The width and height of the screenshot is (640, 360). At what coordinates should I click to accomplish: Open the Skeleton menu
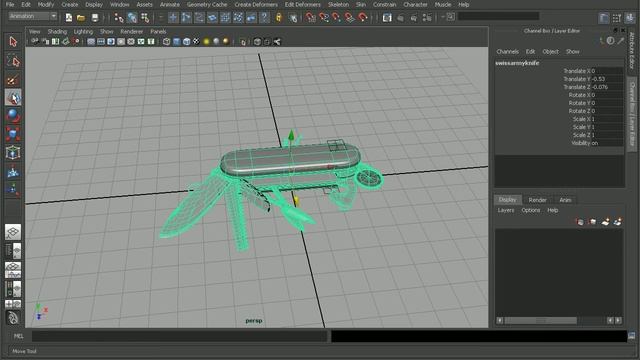[x=338, y=4]
